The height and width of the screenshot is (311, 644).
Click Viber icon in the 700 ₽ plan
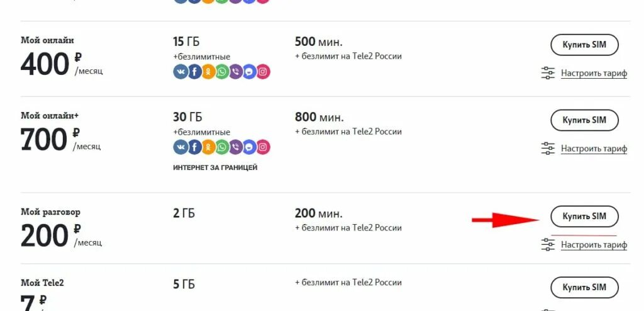coord(236,147)
